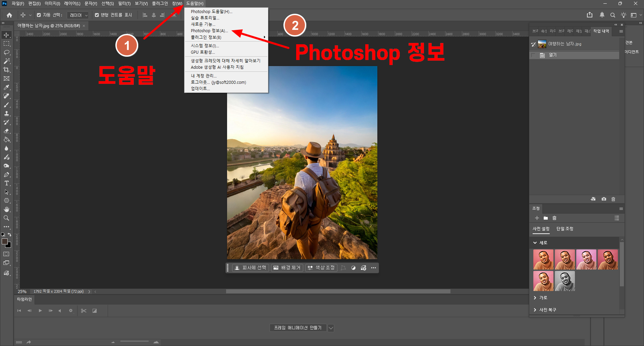Toggle checkbox beside 열기 history state
The width and height of the screenshot is (644, 346).
(x=533, y=55)
